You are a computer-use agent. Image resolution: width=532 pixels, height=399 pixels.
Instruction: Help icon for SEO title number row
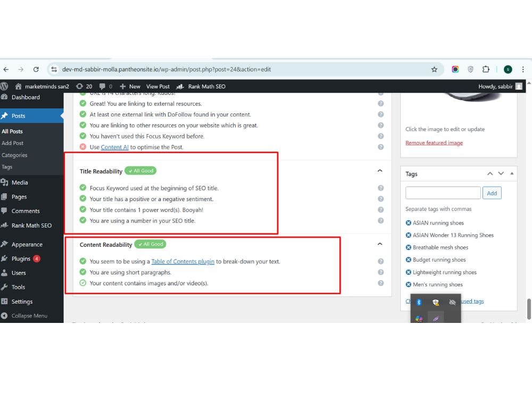pos(381,221)
